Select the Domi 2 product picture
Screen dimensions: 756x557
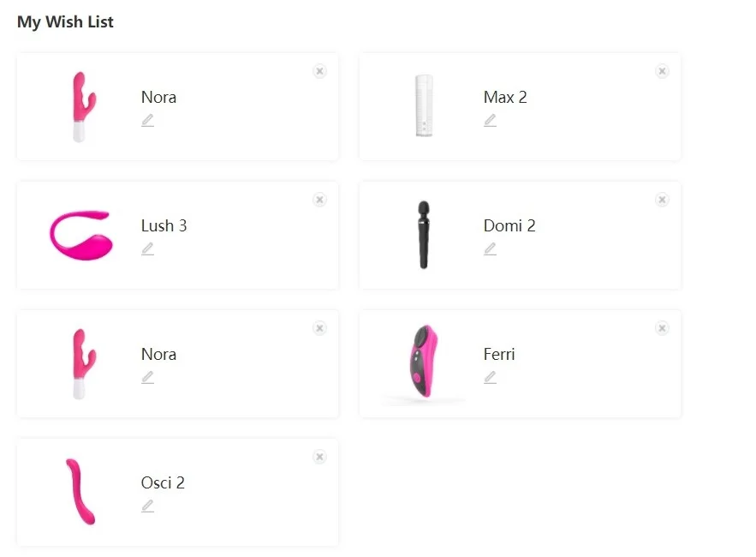click(423, 235)
